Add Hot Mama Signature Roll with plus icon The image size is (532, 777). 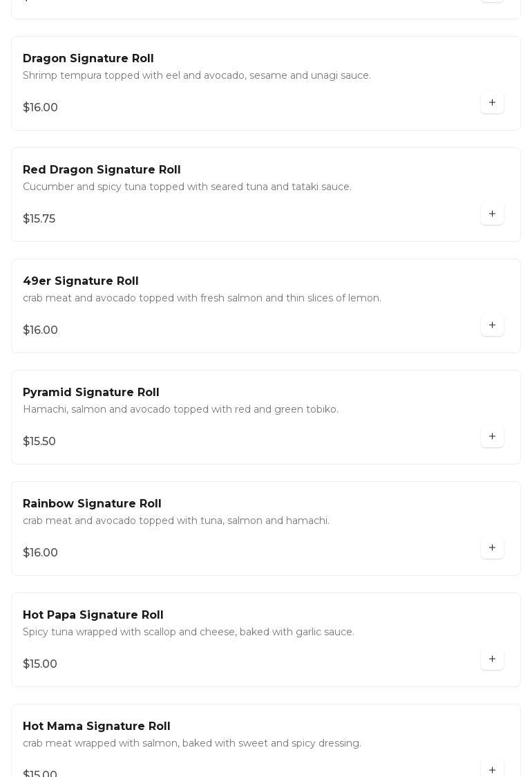click(x=492, y=769)
